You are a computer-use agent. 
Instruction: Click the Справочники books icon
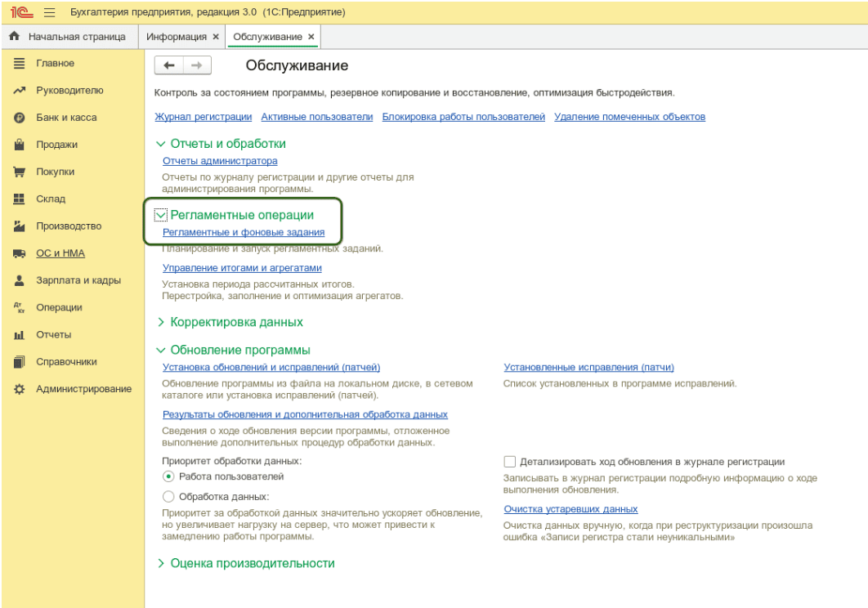coord(19,361)
